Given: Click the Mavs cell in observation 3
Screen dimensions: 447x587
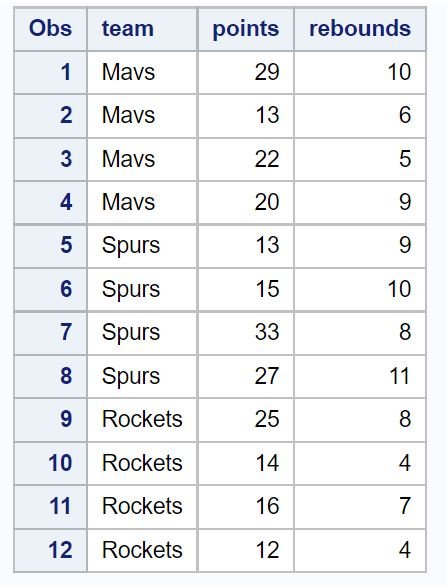Looking at the screenshot, I should (142, 159).
